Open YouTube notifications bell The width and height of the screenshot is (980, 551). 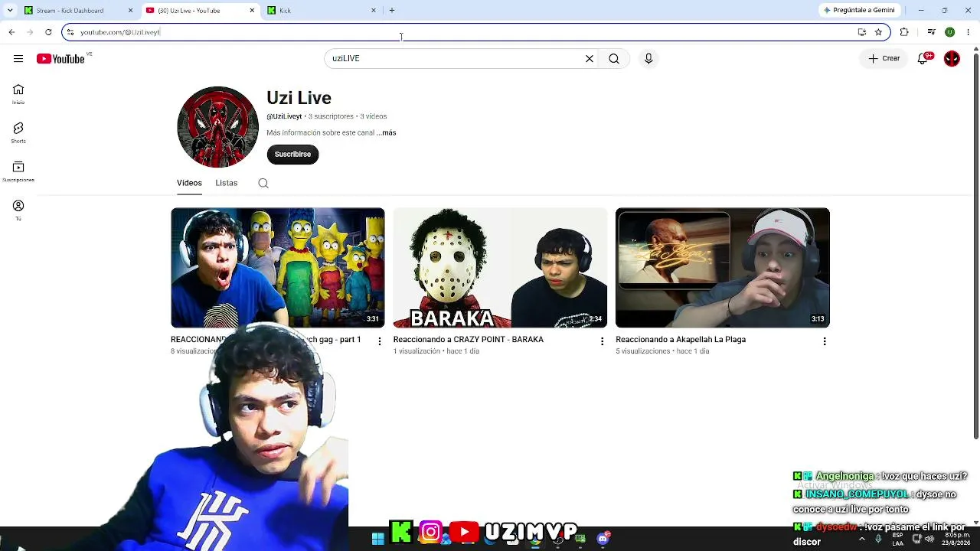[923, 59]
